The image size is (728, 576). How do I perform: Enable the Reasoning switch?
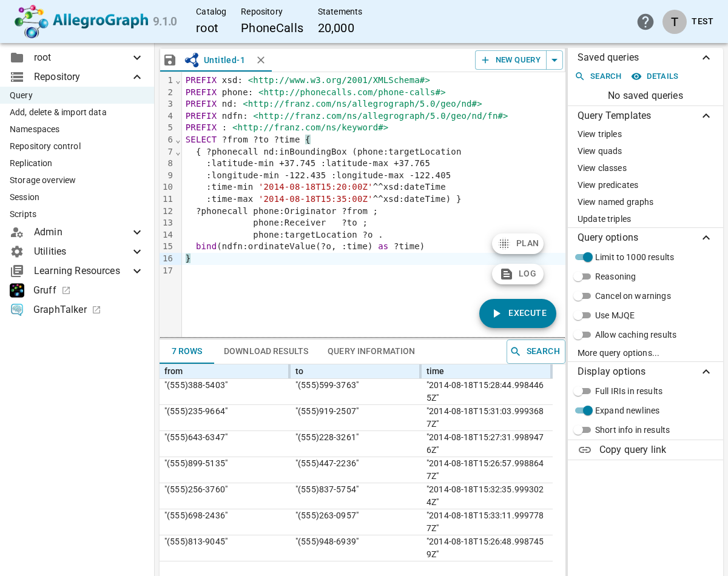[582, 276]
